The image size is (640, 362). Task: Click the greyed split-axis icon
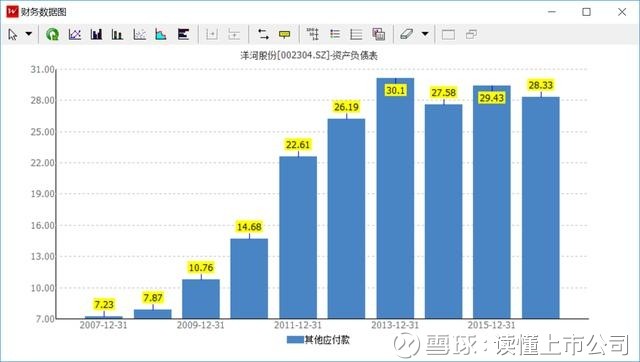tap(234, 34)
